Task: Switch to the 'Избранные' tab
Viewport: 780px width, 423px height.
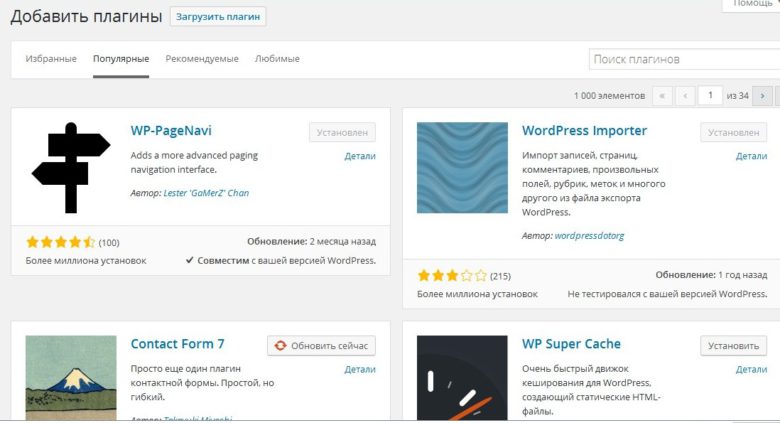Action: click(51, 59)
